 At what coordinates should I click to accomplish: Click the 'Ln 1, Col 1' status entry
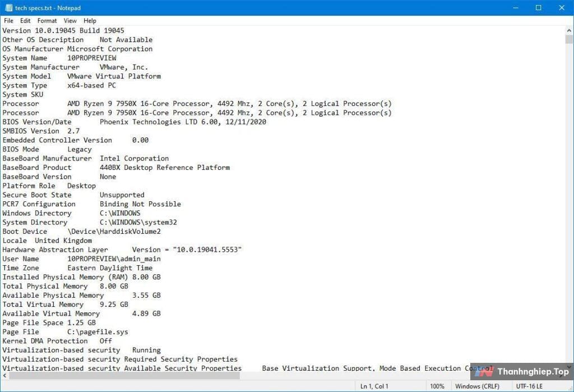click(374, 386)
